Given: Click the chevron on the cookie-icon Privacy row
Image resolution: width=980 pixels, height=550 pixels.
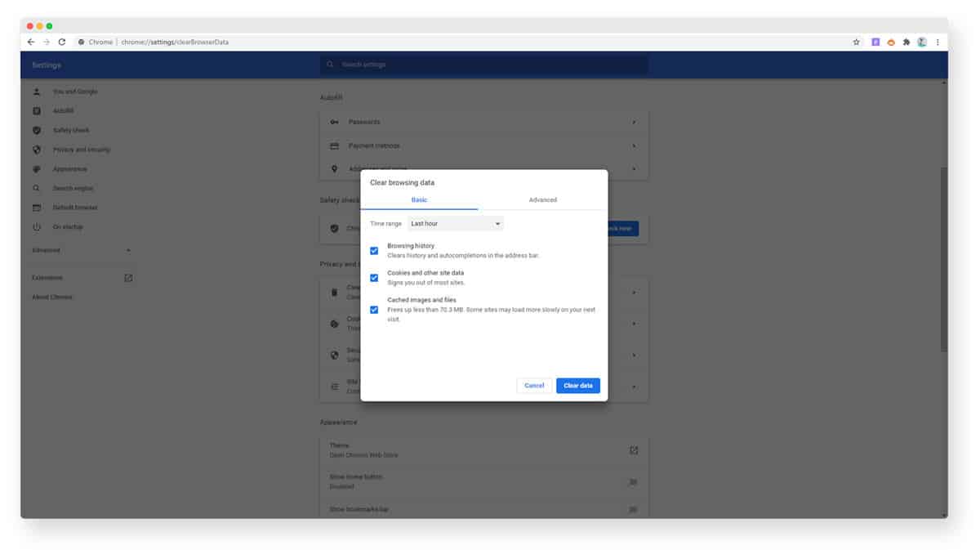Looking at the screenshot, I should coord(635,324).
